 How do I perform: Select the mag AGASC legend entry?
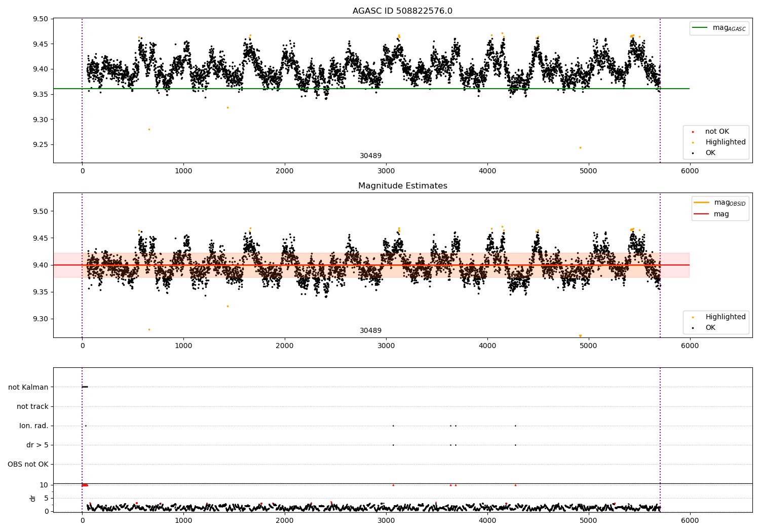coord(719,28)
